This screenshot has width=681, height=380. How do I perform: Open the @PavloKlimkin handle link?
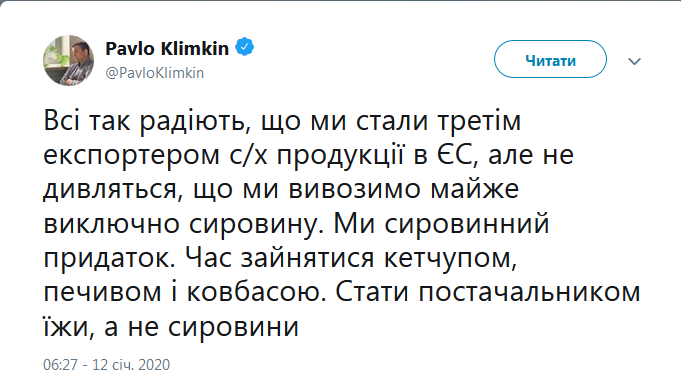(155, 73)
